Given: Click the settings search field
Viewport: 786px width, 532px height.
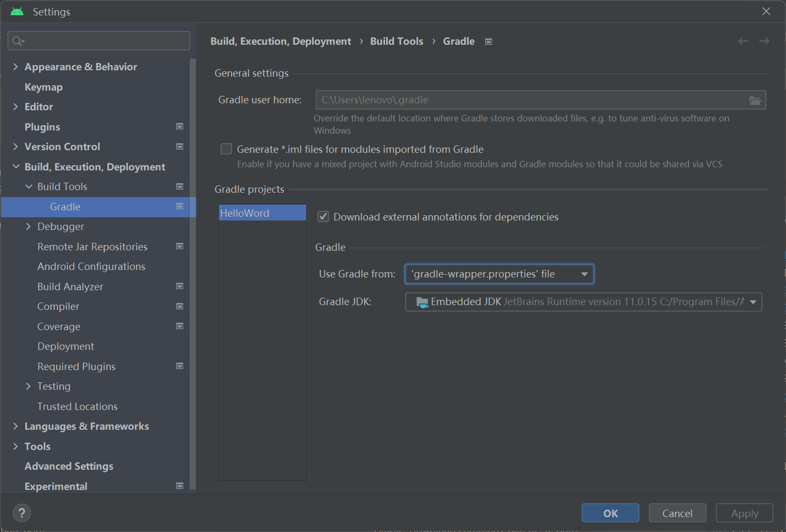Looking at the screenshot, I should 99,41.
